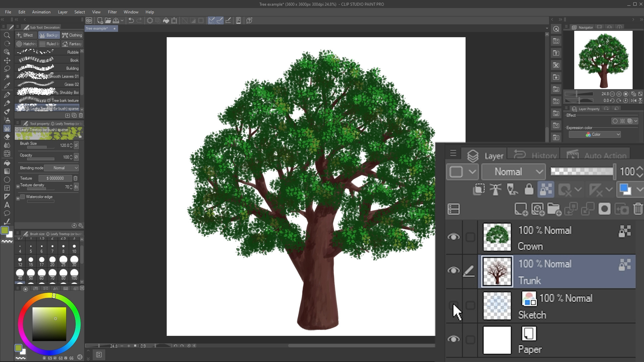644x362 pixels.
Task: Switch to the History tab
Action: click(538, 156)
